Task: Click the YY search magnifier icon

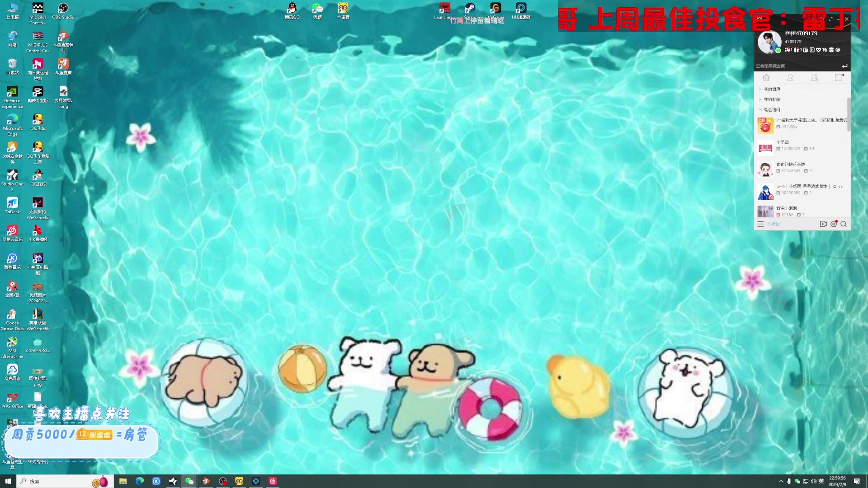Action: 844,224
